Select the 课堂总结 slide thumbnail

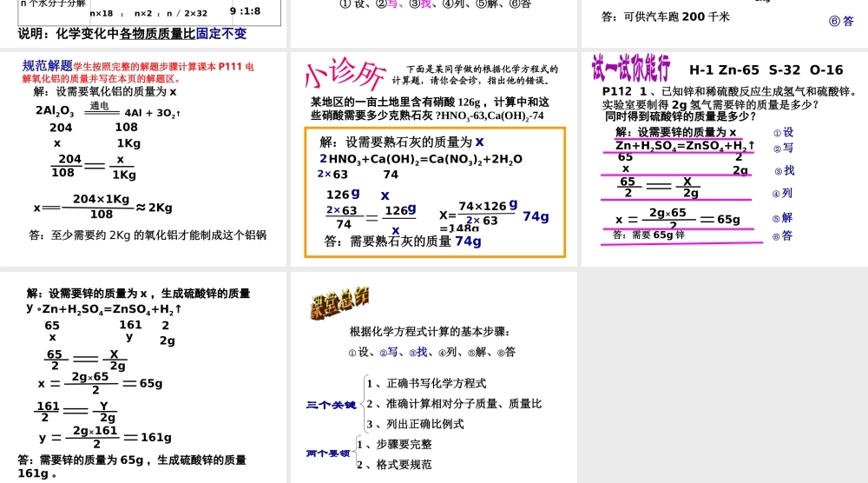434,377
